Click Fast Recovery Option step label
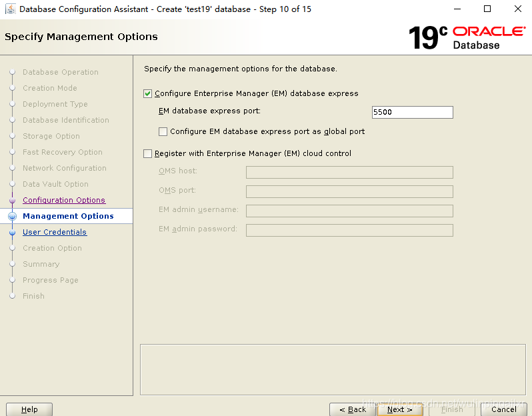 [x=63, y=152]
